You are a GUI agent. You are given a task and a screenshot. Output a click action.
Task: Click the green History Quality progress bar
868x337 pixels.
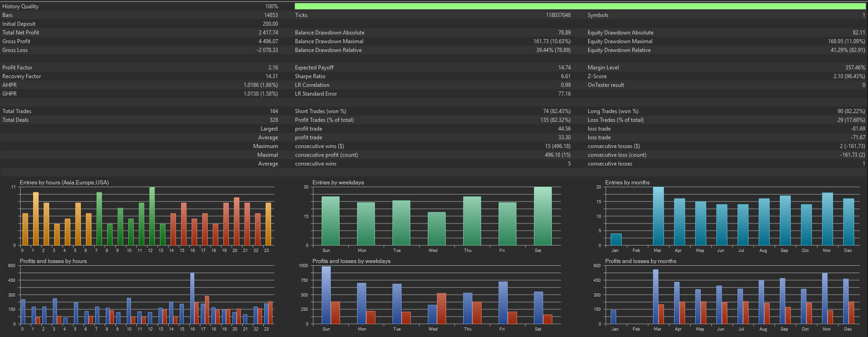(580, 6)
